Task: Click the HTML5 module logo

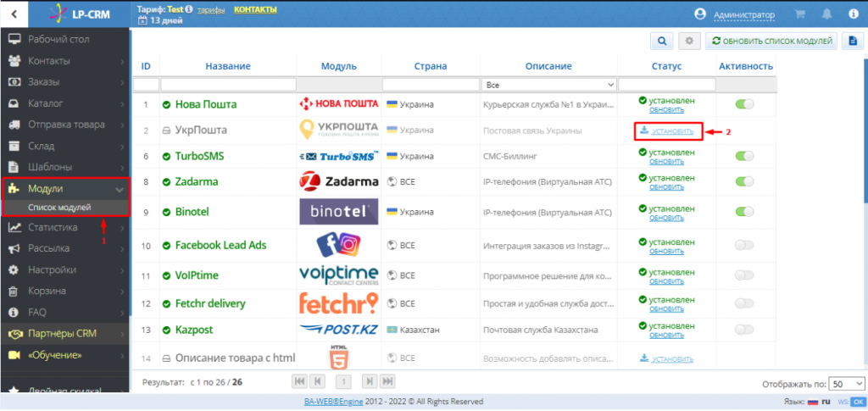Action: click(x=338, y=357)
